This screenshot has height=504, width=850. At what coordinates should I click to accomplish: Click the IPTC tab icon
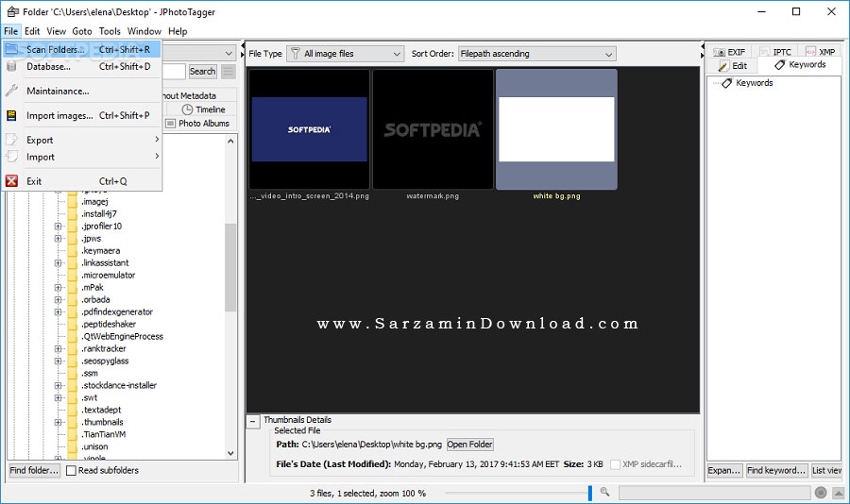tap(765, 52)
